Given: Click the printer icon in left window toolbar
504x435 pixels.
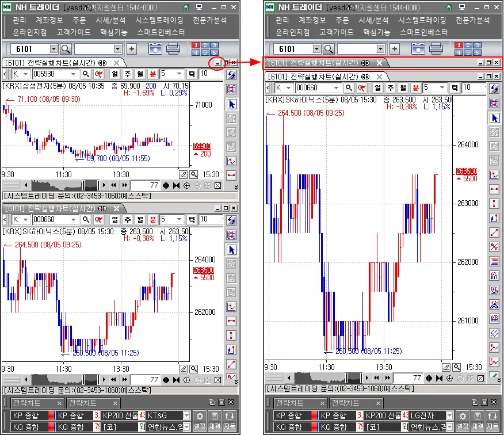Looking at the screenshot, I should (173, 48).
